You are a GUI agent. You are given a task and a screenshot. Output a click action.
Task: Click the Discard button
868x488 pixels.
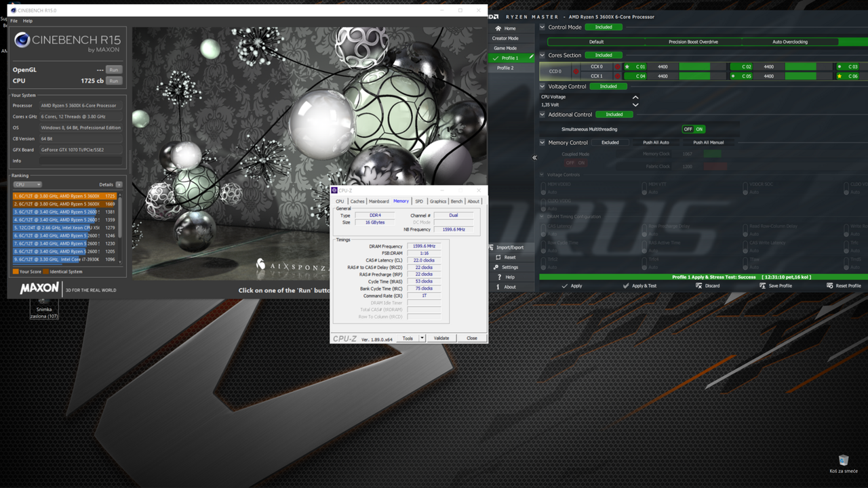coord(707,286)
